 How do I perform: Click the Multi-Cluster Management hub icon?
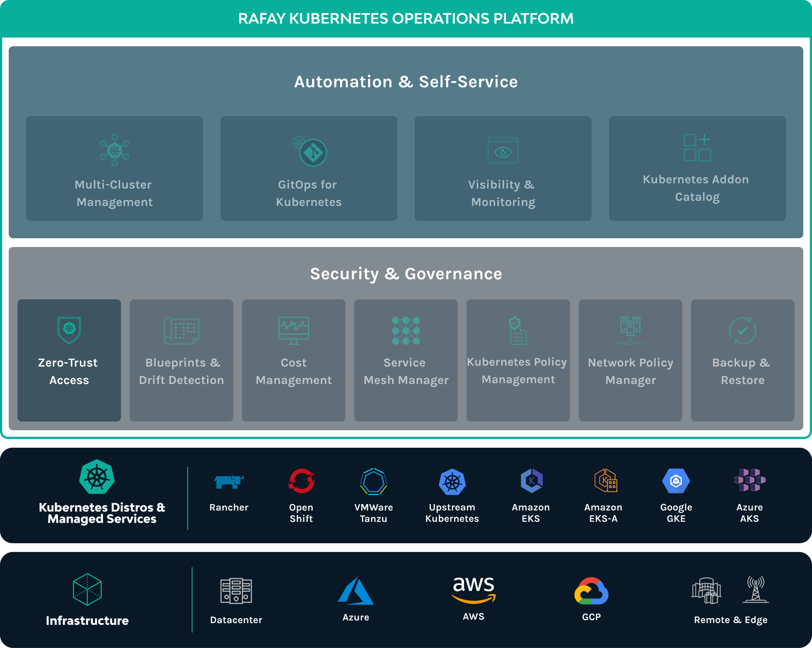tap(114, 150)
